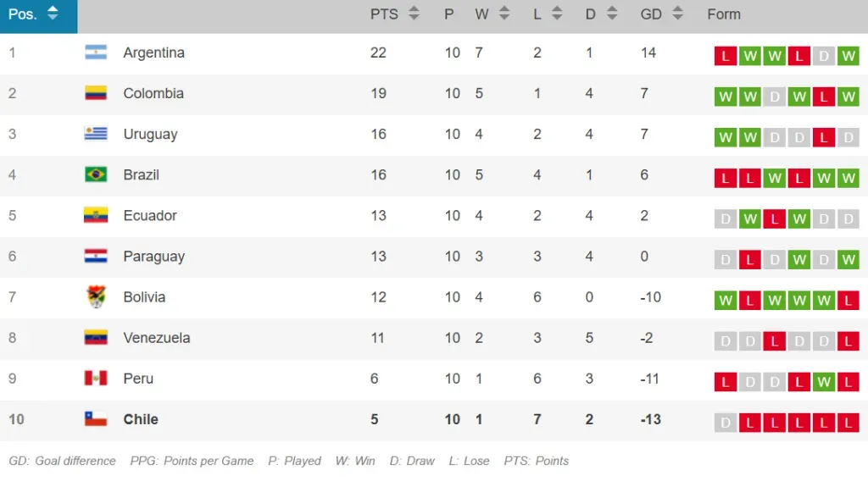
Task: Sort by L losses column arrows
Action: [557, 14]
